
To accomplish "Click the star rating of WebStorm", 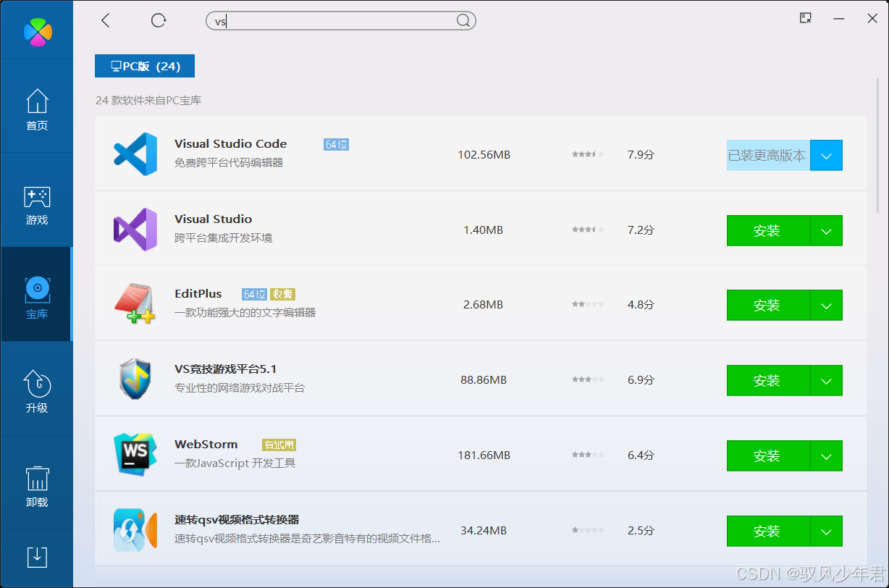I will [x=588, y=455].
